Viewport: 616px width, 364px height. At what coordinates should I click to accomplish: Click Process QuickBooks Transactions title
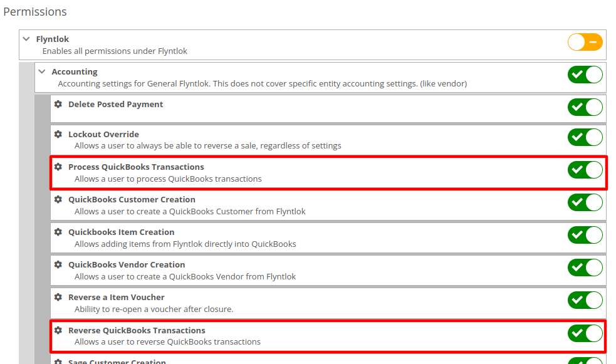pyautogui.click(x=136, y=167)
